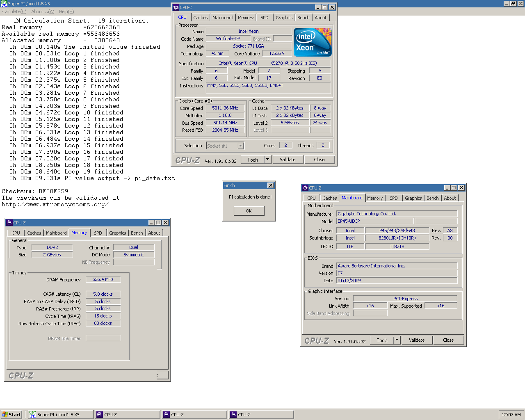Switch to Caches tab in top CPU-Z window

pyautogui.click(x=201, y=18)
